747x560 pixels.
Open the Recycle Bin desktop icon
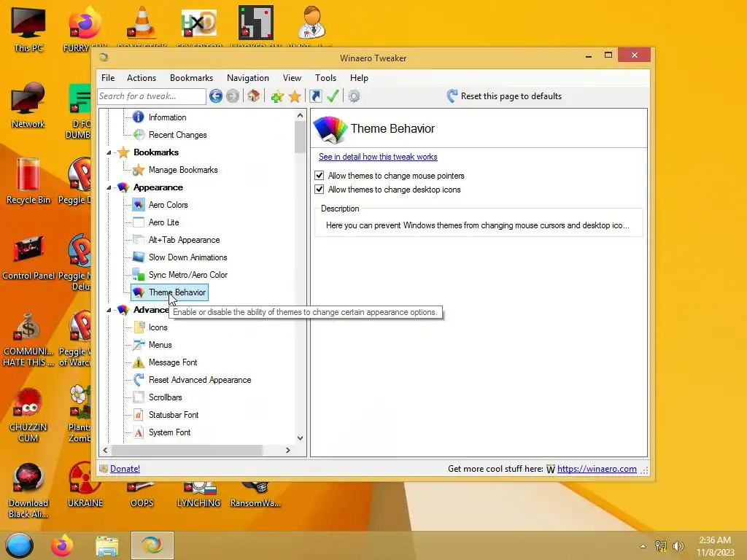point(28,181)
